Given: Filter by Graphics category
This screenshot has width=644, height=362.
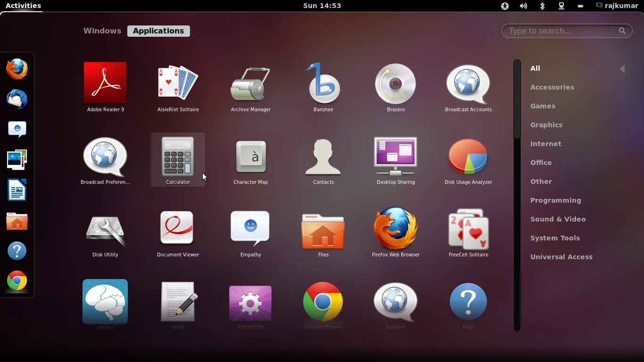Looking at the screenshot, I should (x=546, y=125).
